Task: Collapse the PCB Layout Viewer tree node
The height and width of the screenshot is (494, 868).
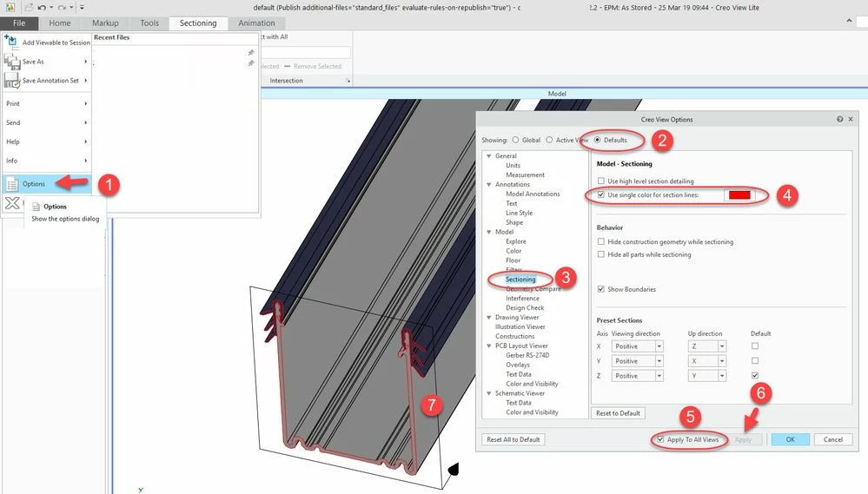Action: pyautogui.click(x=489, y=346)
